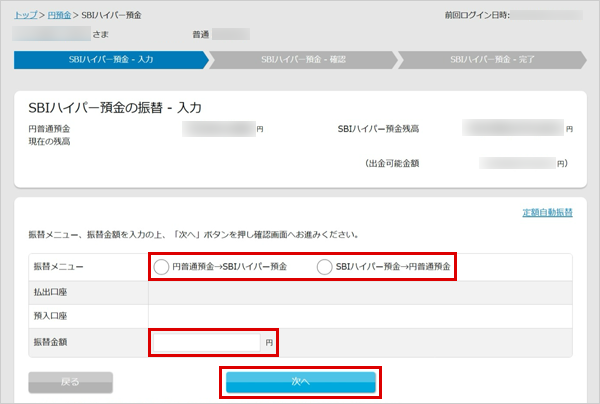The image size is (600, 404).
Task: Click the SBIハイパー預金 - 入力 step tab
Action: [111, 60]
